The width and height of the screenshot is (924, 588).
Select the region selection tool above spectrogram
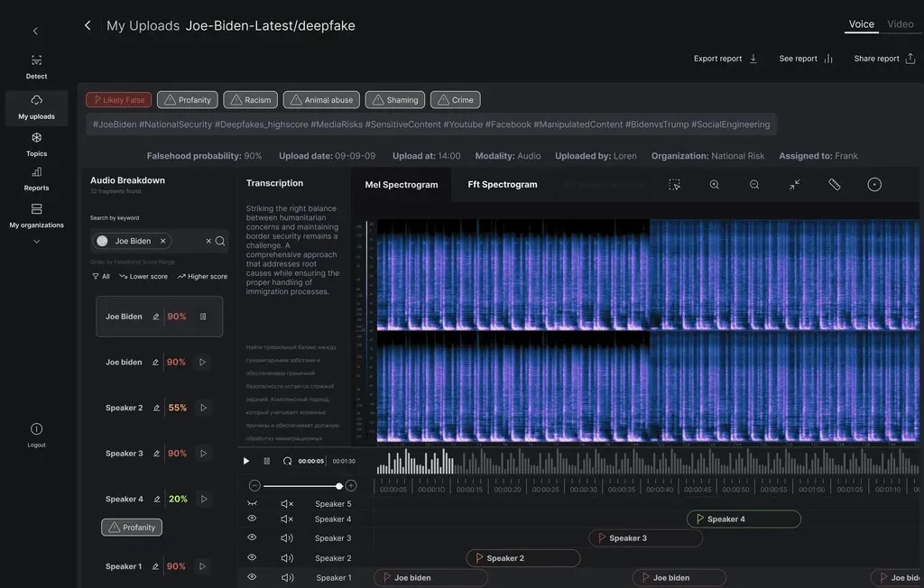pos(674,184)
